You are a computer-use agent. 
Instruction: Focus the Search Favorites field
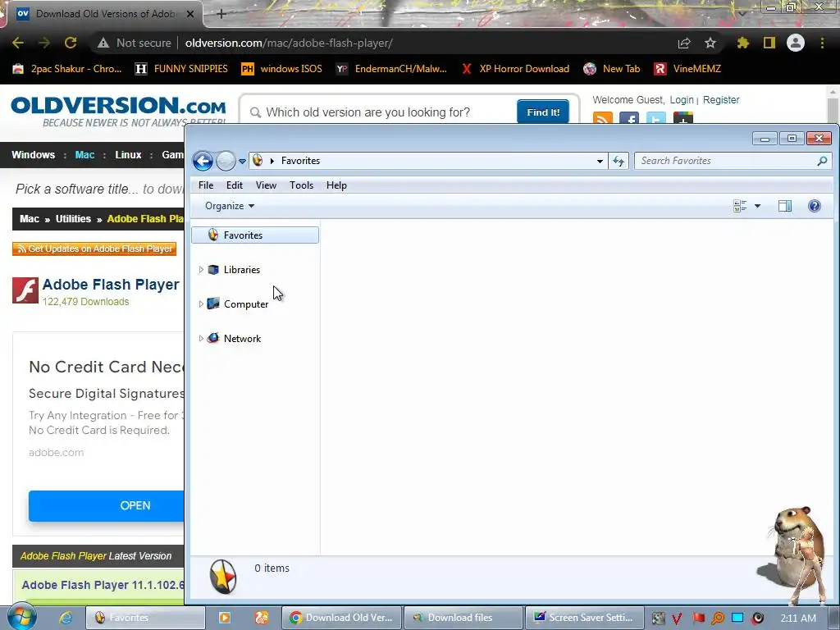733,161
